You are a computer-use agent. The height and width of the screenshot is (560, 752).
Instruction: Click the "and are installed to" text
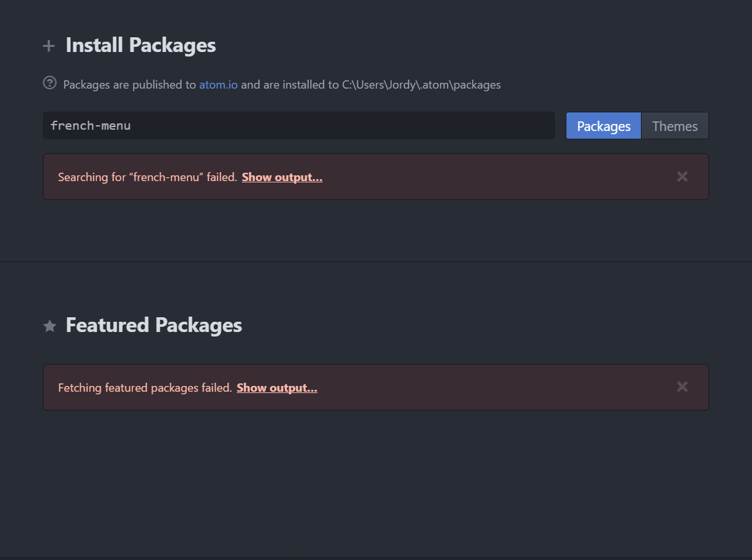(290, 85)
